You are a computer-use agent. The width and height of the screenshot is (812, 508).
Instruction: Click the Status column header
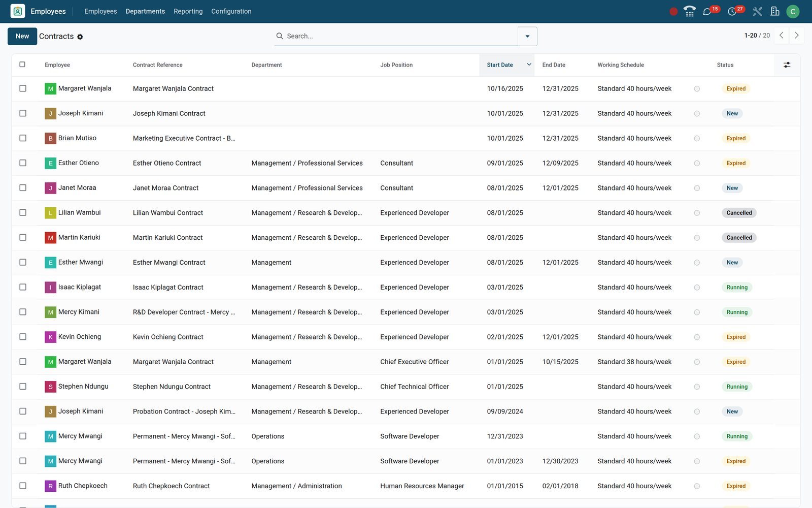pyautogui.click(x=725, y=65)
